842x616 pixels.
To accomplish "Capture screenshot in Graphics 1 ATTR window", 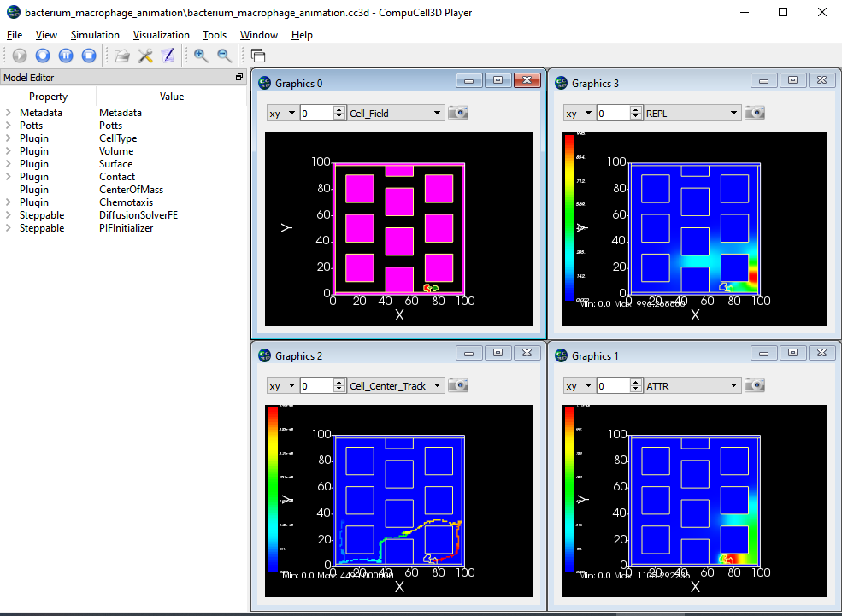I will [x=754, y=386].
